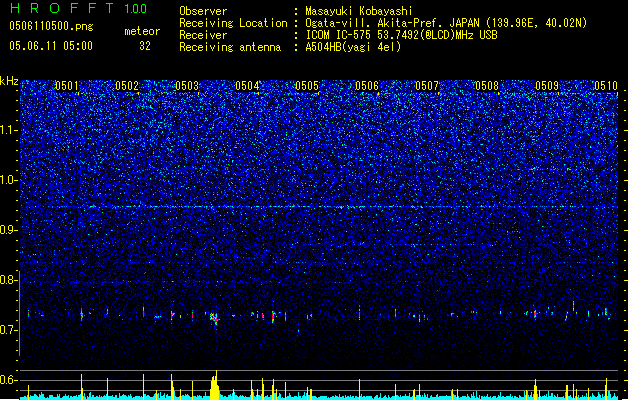Click the 0507 time marker
Viewport: 629px width, 400px height.
pyautogui.click(x=427, y=86)
